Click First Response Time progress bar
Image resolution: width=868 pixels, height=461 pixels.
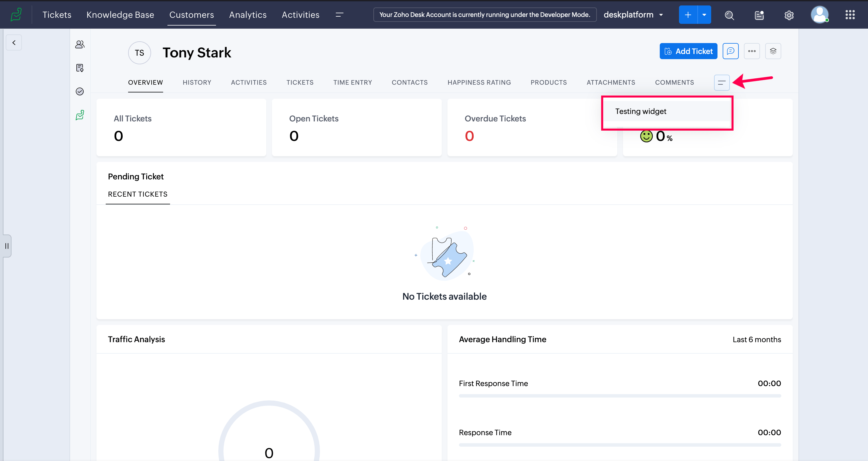(x=620, y=396)
